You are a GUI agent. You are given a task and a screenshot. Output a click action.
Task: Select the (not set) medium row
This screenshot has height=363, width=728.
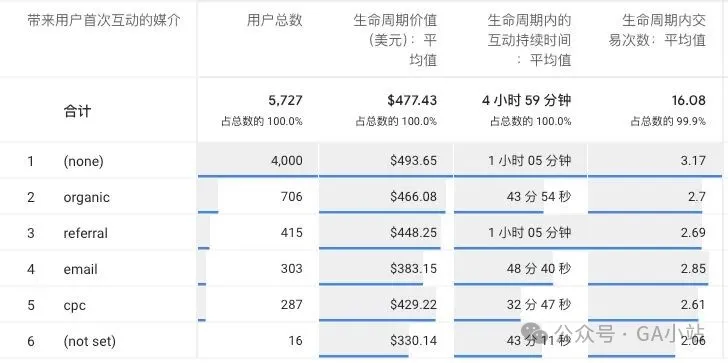pyautogui.click(x=90, y=341)
